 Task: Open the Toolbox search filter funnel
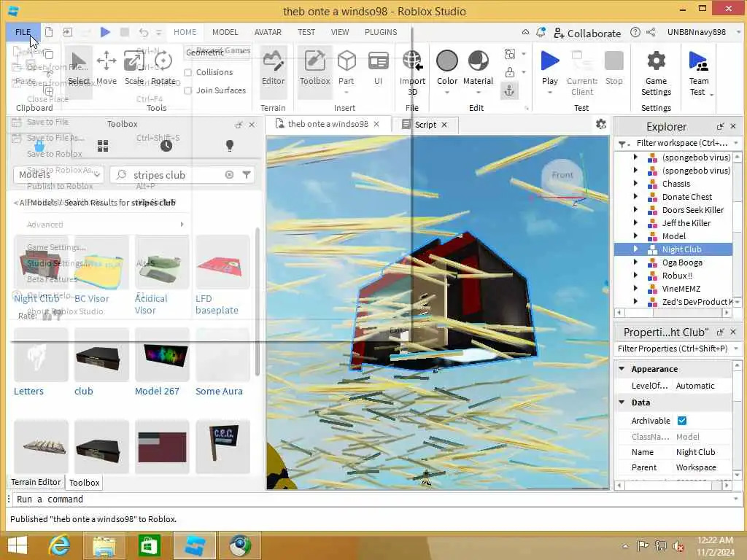pos(247,175)
